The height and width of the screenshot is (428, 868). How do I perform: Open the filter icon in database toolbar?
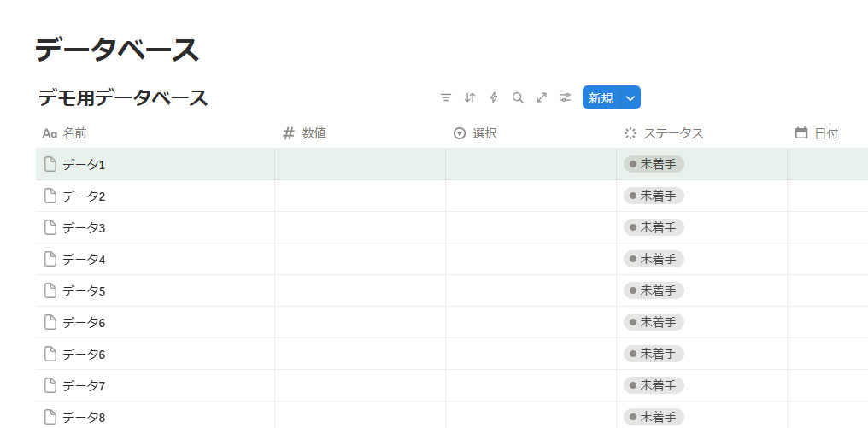tap(445, 97)
